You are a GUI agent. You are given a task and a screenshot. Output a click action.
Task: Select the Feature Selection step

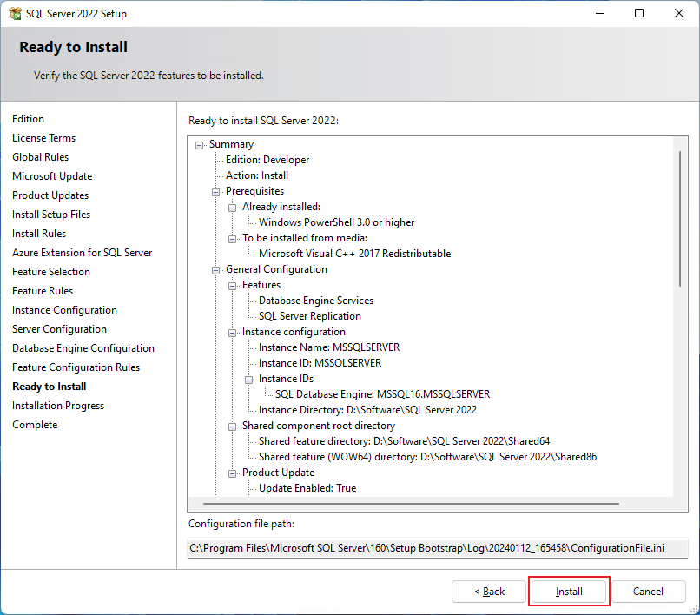coord(51,272)
